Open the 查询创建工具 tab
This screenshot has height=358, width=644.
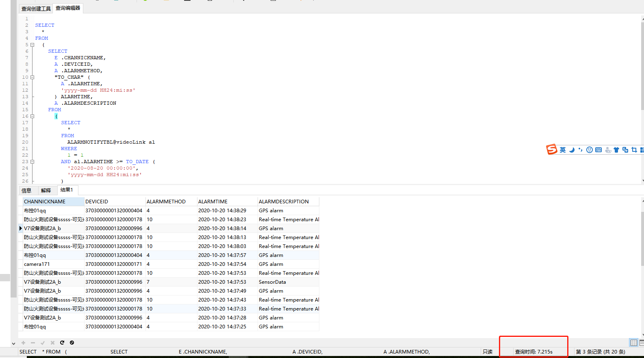[x=36, y=9]
